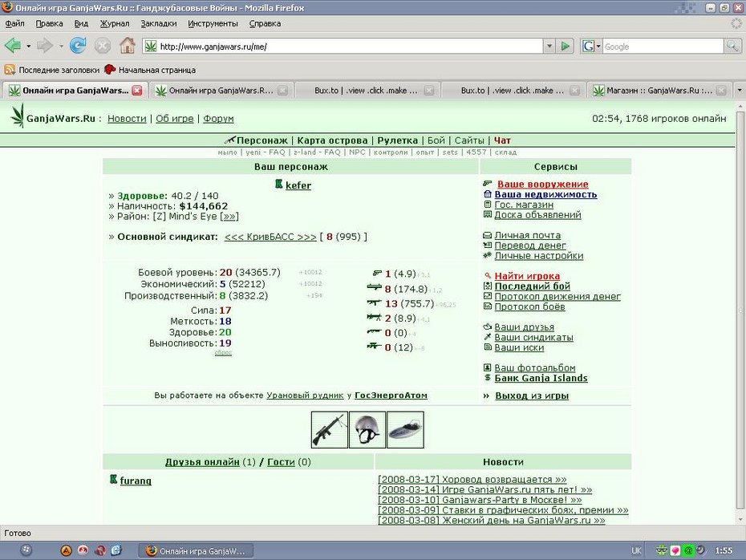Click the envelope icon beside Личная почта
746x560 pixels.
click(x=487, y=235)
